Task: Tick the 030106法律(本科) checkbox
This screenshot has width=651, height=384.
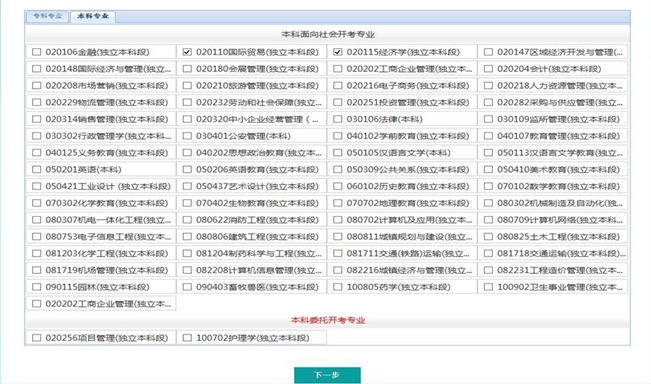Action: pyautogui.click(x=338, y=119)
